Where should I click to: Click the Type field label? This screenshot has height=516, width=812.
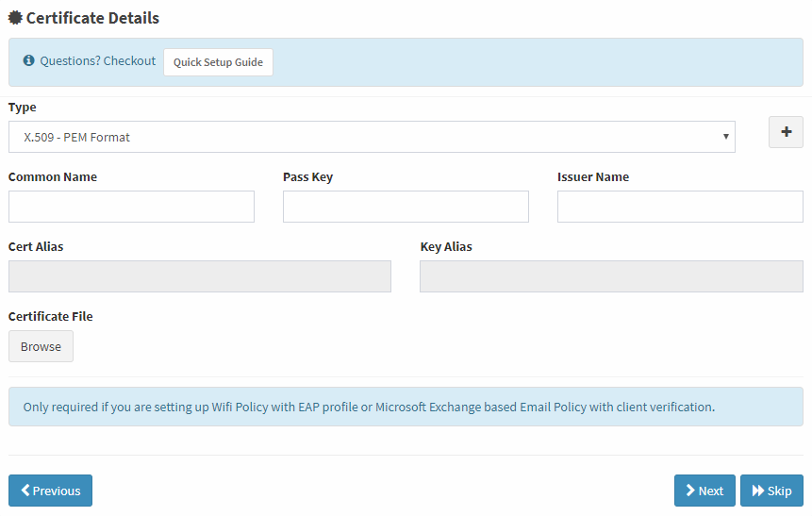pos(23,108)
